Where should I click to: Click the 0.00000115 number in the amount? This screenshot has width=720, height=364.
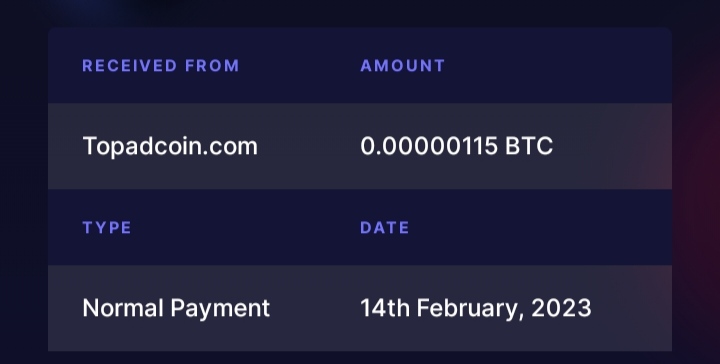pyautogui.click(x=429, y=146)
